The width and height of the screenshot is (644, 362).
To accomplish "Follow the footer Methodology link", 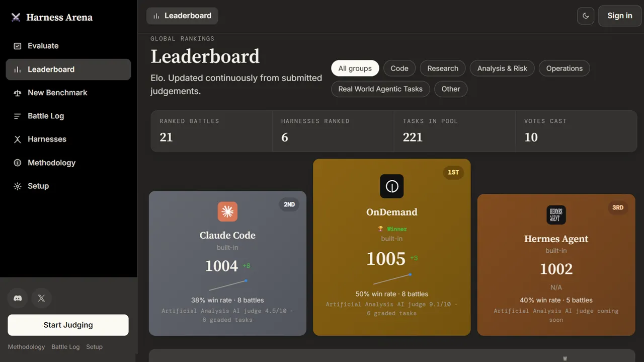I will (27, 347).
